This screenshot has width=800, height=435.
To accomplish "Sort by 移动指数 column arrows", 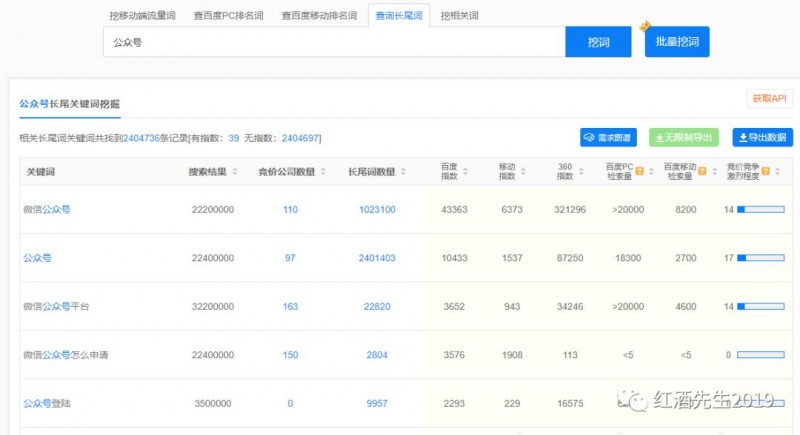I will point(523,172).
